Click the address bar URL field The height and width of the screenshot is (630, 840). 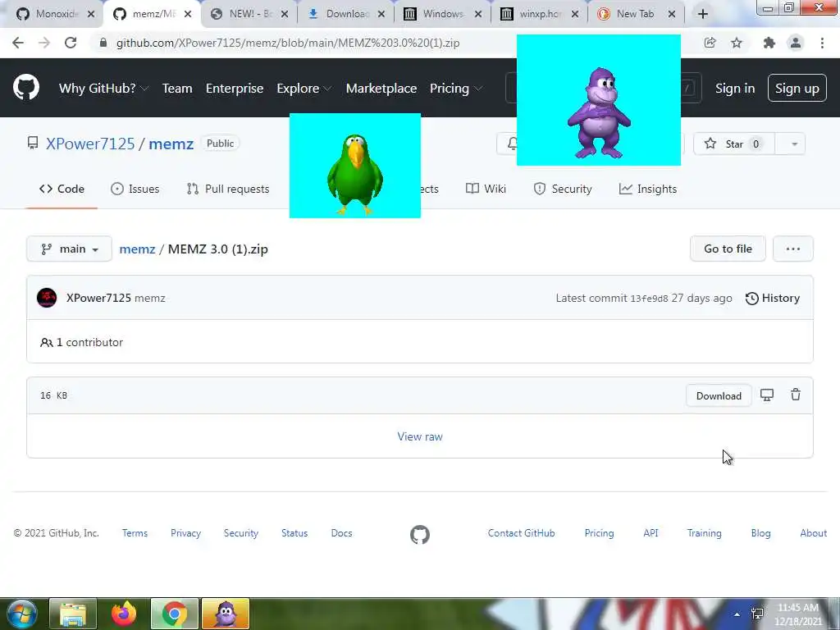[x=396, y=43]
